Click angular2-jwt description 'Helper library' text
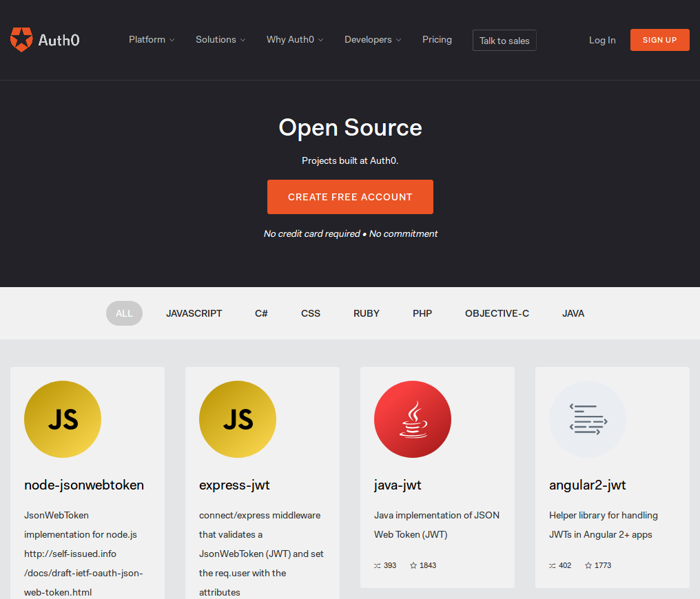Screen dimensions: 700x599 coord(603,525)
